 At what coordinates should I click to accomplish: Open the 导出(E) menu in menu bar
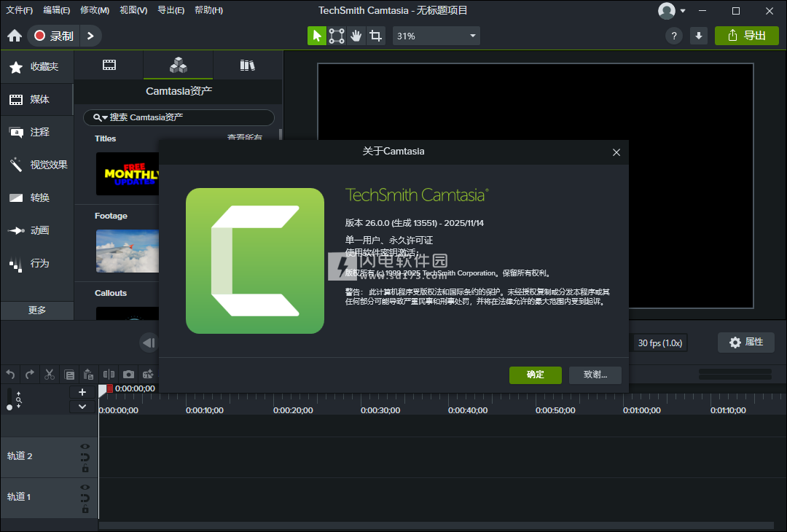[171, 10]
